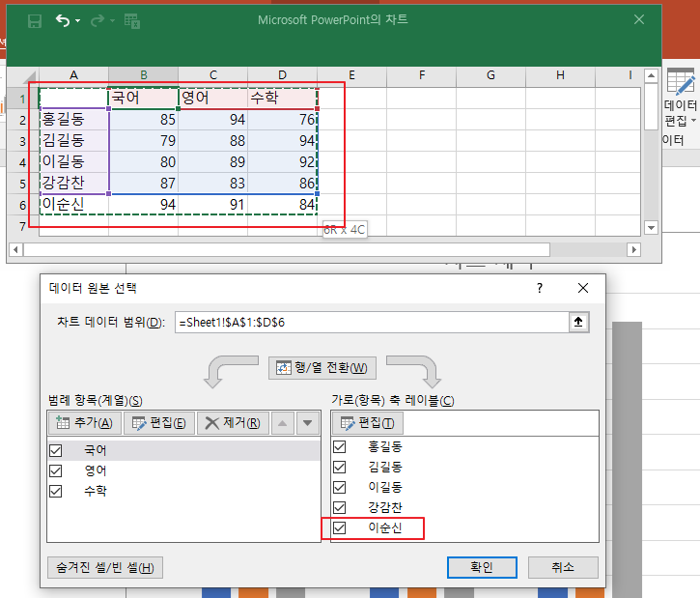Undo the last action
The height and width of the screenshot is (598, 700).
tap(63, 20)
